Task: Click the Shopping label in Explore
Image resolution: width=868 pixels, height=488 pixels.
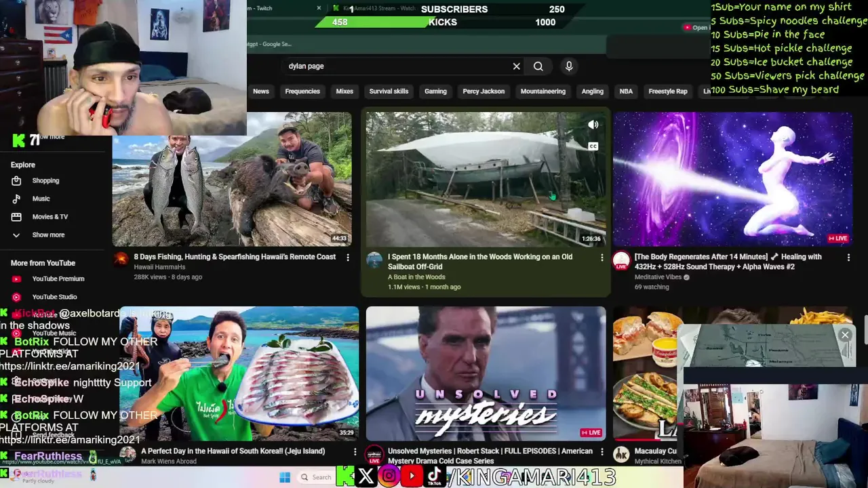Action: (x=45, y=181)
